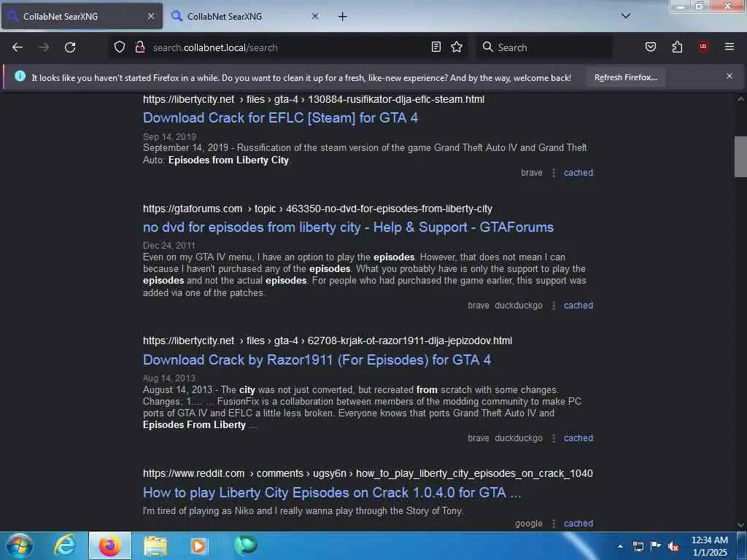Click the page vertical scrollbar thumb
Screen dimensions: 747x560
[740, 157]
